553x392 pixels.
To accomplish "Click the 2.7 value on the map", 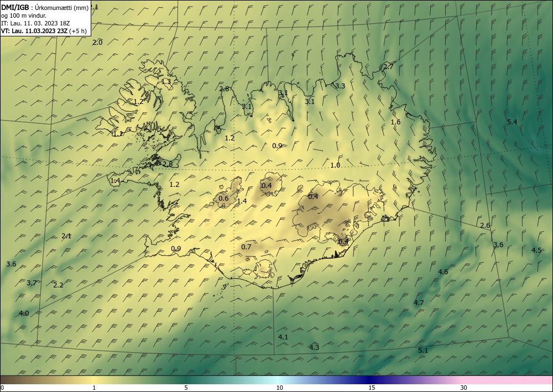I will click(x=388, y=67).
